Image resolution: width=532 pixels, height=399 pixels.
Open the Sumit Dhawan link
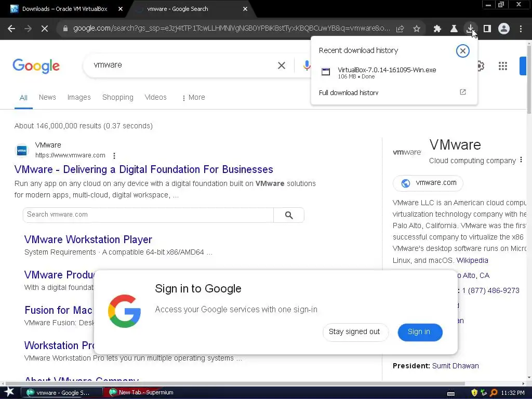point(455,366)
